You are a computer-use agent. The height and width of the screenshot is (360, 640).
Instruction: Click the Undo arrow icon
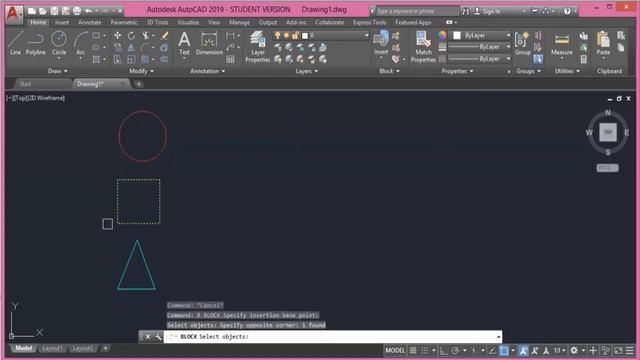[88, 11]
